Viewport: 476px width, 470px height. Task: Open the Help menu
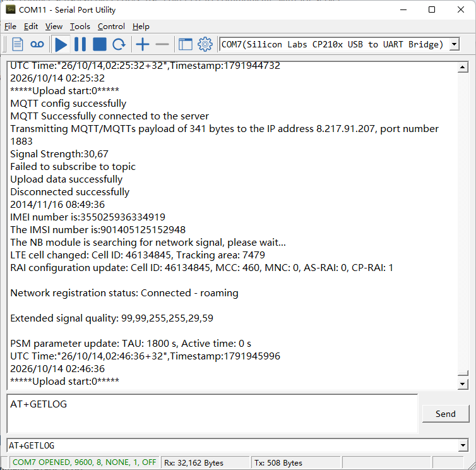(x=141, y=27)
